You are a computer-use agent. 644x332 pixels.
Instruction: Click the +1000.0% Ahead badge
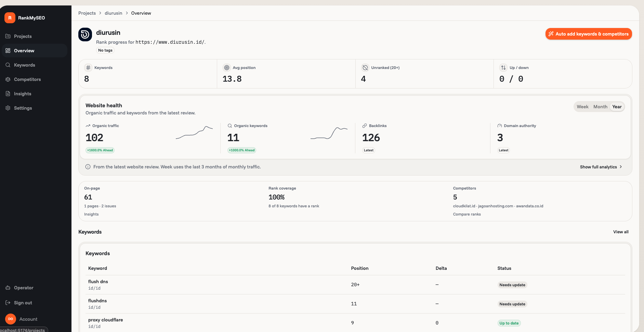[242, 150]
